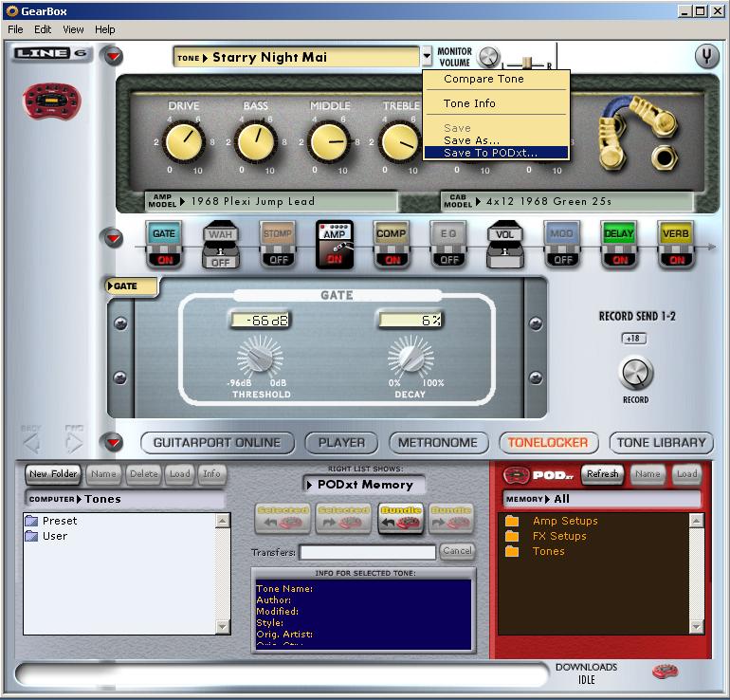The height and width of the screenshot is (700, 730).
Task: Open the Help menu
Action: [104, 29]
